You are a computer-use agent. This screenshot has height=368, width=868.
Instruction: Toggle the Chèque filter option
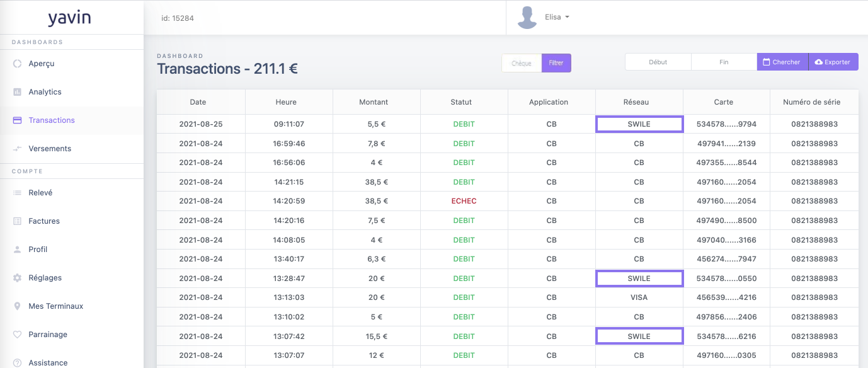[522, 63]
